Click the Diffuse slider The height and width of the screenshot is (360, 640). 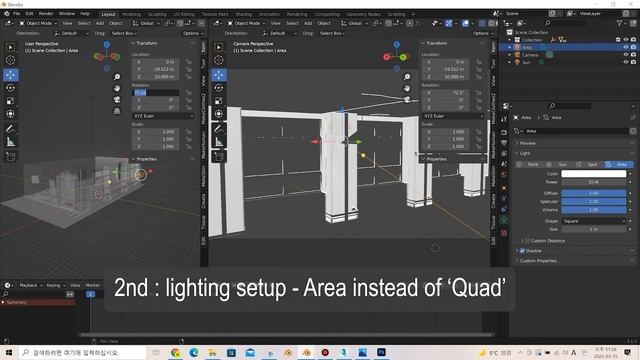click(593, 193)
